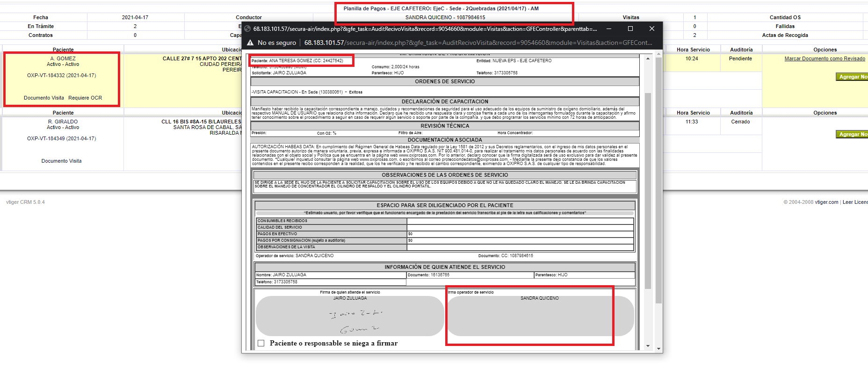Click the operator signature box SANDRA QUICENO
Viewport: 868px width, 367px height.
click(540, 316)
